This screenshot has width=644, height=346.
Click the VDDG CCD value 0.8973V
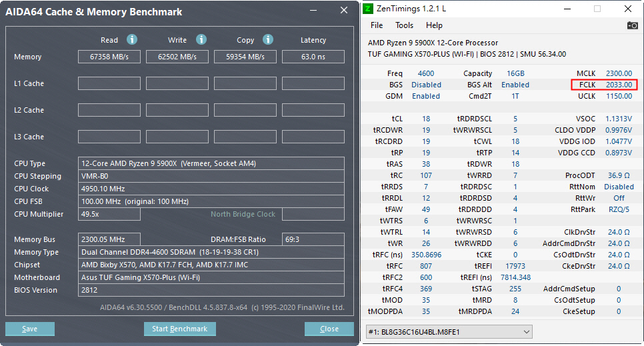(619, 153)
